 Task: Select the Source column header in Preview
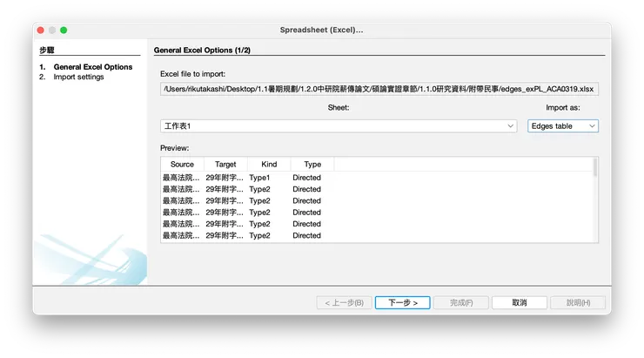click(182, 165)
